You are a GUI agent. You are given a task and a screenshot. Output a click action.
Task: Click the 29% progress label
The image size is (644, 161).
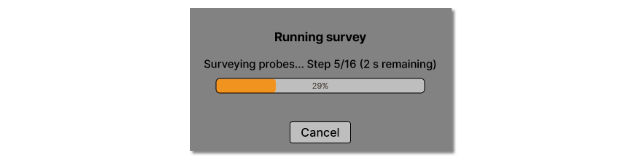coord(320,86)
